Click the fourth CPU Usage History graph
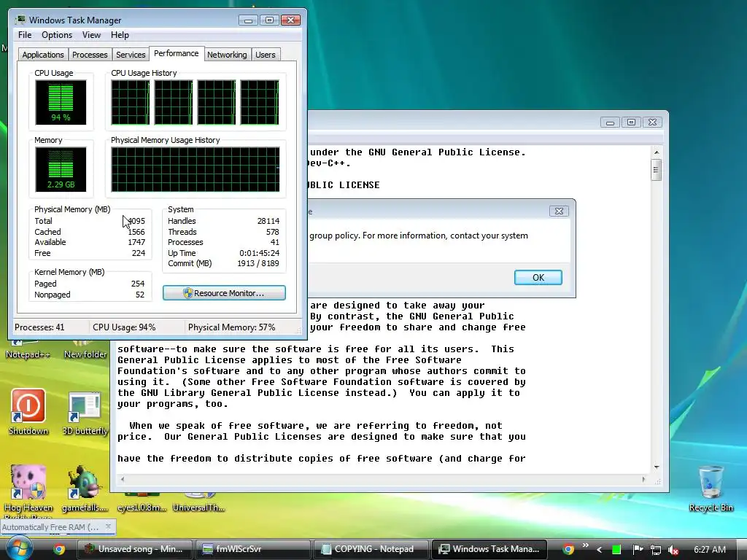 tap(260, 102)
